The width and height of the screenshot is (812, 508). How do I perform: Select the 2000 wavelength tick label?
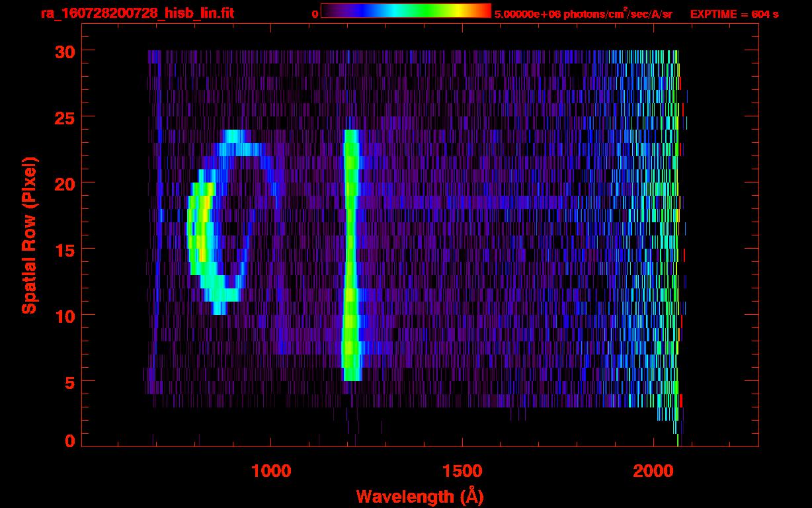pyautogui.click(x=653, y=471)
